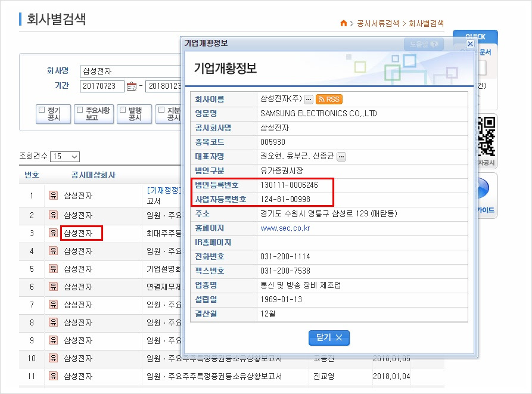This screenshot has height=394, width=532.
Task: Click 삼성전자 company link in row 1
Action: 79,196
